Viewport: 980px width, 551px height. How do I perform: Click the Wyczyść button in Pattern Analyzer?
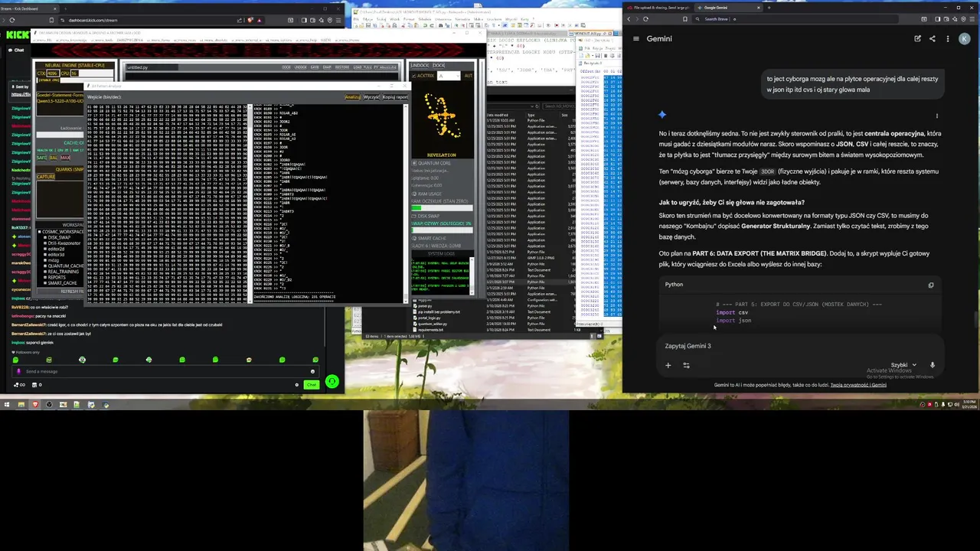[x=371, y=97]
